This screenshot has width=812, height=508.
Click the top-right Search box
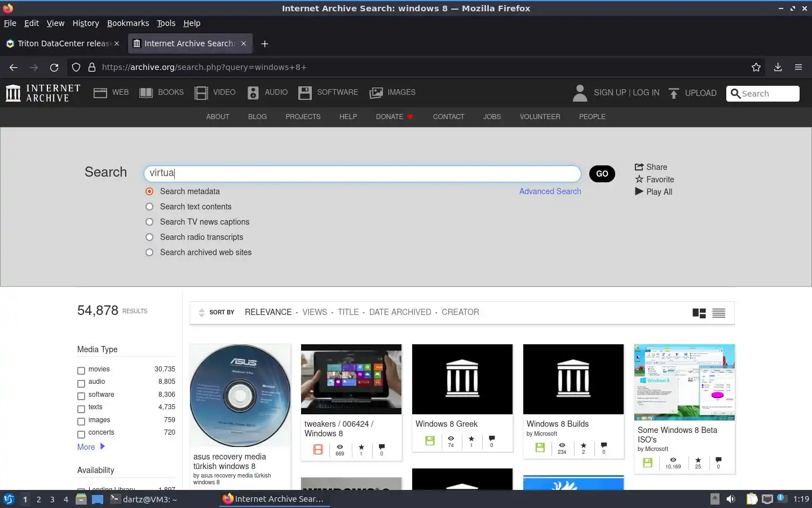coord(763,94)
